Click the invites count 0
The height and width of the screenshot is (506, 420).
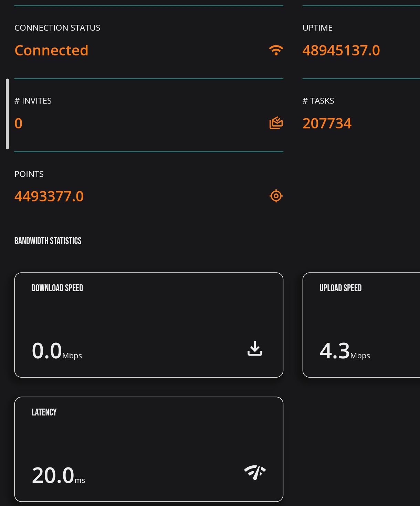point(19,123)
